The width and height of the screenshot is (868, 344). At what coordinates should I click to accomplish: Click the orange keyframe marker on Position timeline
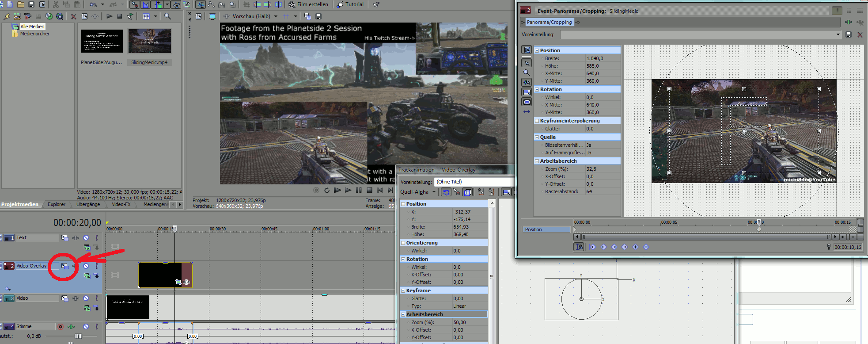759,229
